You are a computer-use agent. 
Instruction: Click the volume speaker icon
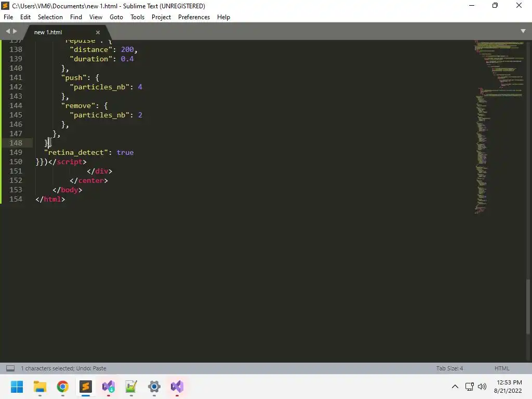pyautogui.click(x=482, y=387)
